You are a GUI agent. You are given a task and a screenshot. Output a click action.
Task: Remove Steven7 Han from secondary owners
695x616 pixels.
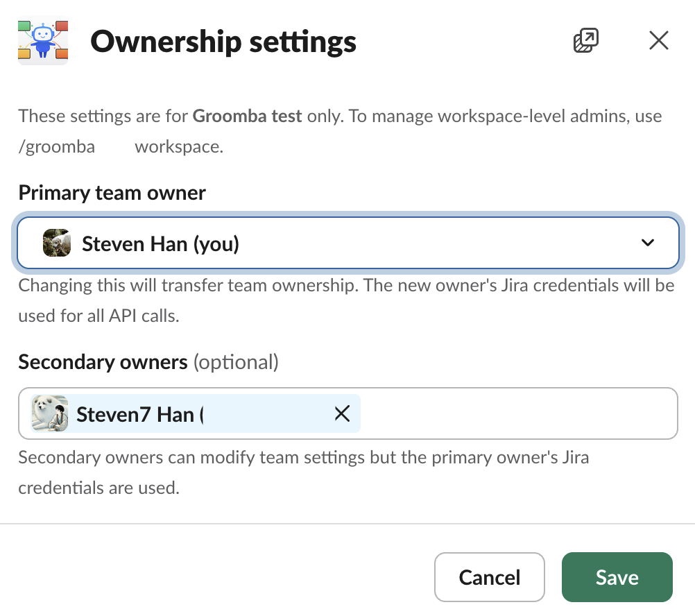pos(342,414)
